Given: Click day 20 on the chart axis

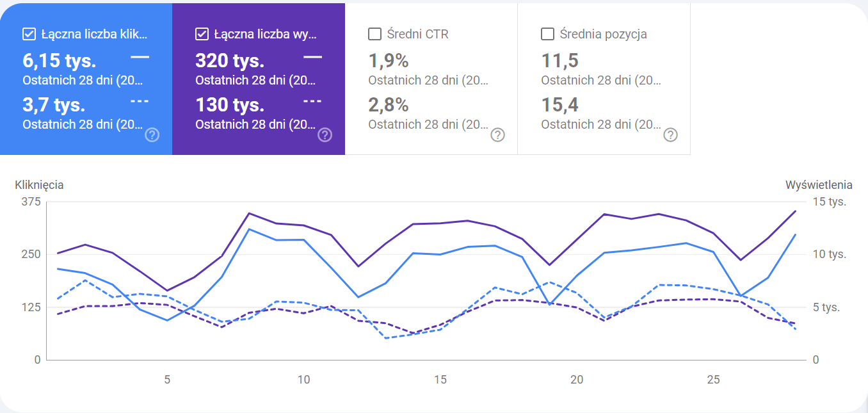Looking at the screenshot, I should click(577, 380).
